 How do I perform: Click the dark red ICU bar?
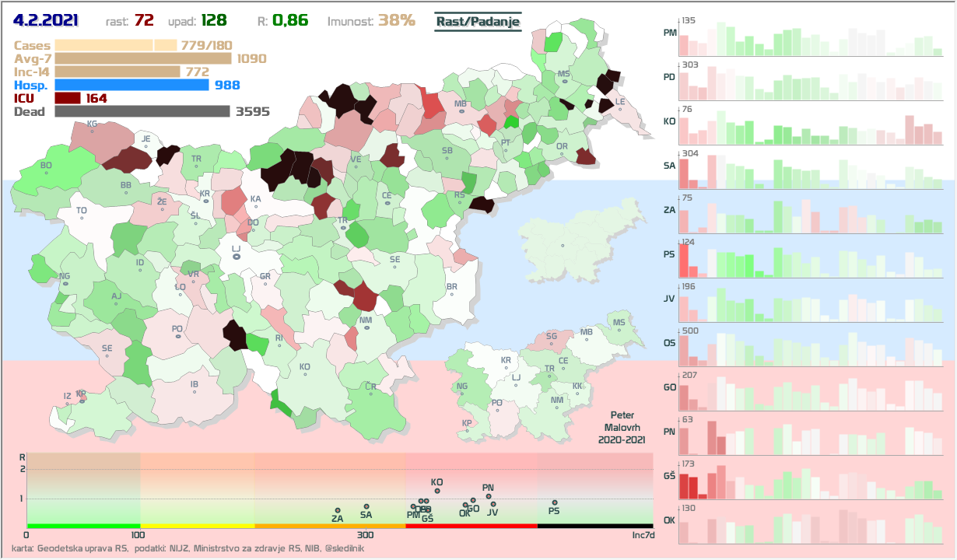click(x=68, y=98)
